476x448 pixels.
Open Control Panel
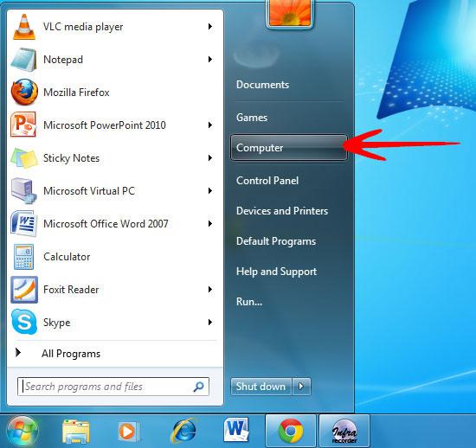(x=267, y=181)
